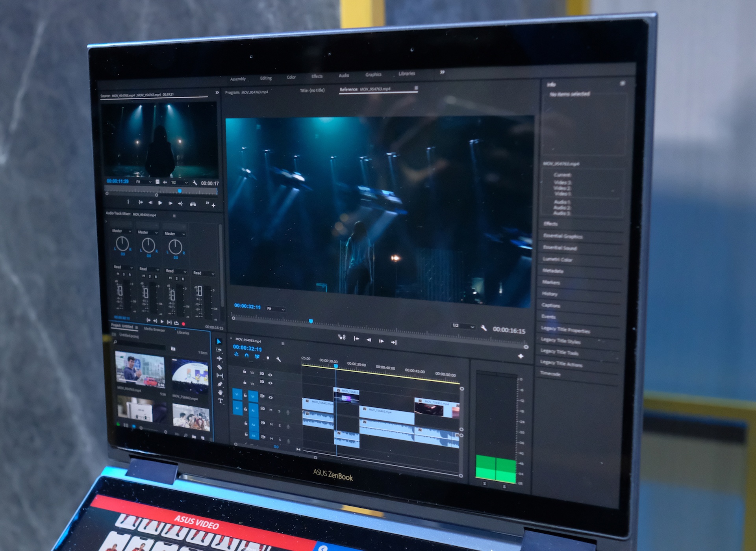
Task: Select the Hand tool
Action: tap(220, 392)
